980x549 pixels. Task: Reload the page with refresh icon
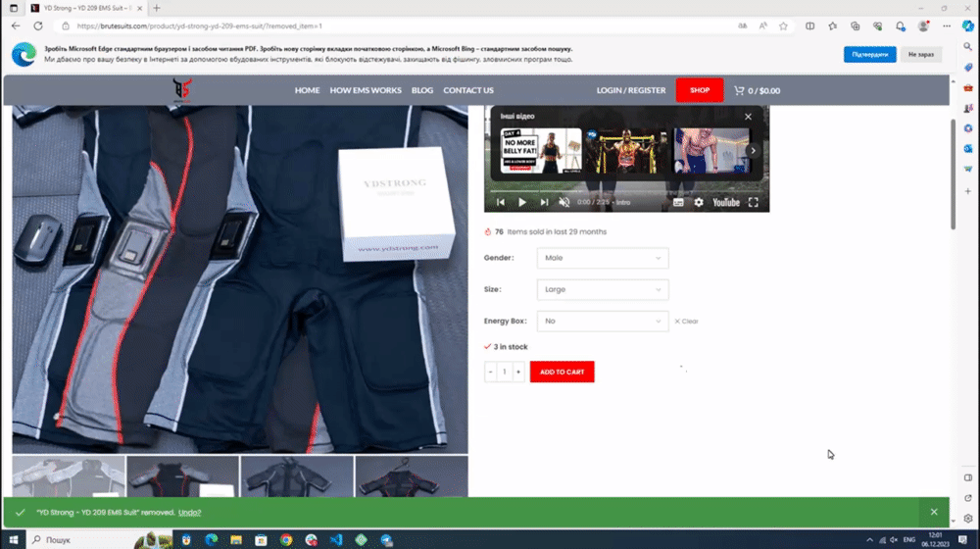tap(38, 26)
